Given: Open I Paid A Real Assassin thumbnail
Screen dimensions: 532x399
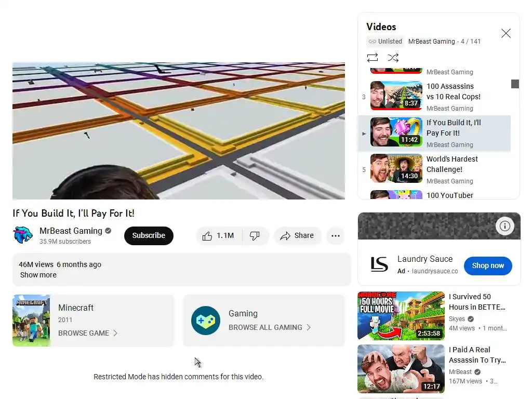Looking at the screenshot, I should tap(401, 369).
